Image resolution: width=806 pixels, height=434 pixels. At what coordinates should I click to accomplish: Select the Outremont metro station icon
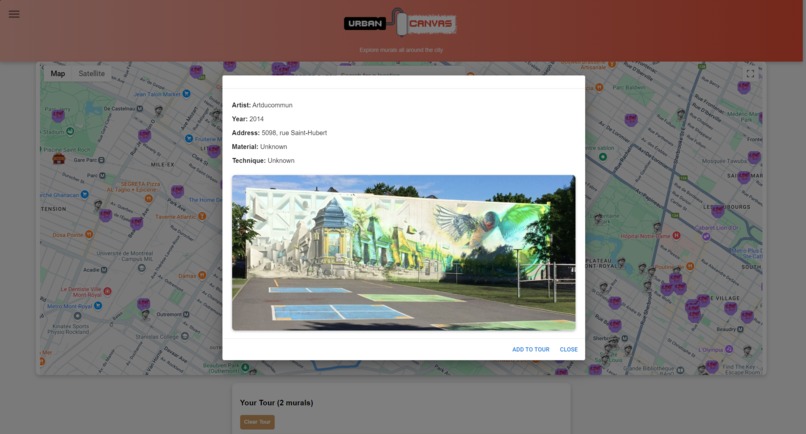[186, 314]
